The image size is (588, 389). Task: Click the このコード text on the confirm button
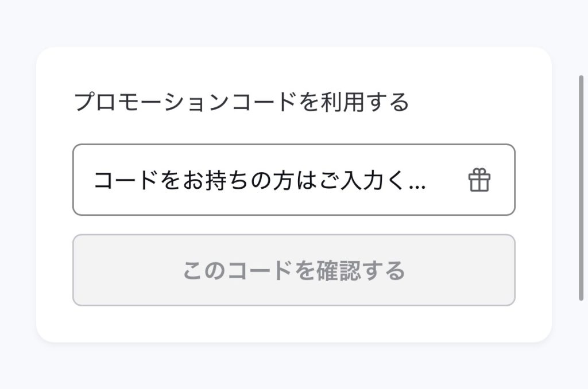click(x=237, y=270)
